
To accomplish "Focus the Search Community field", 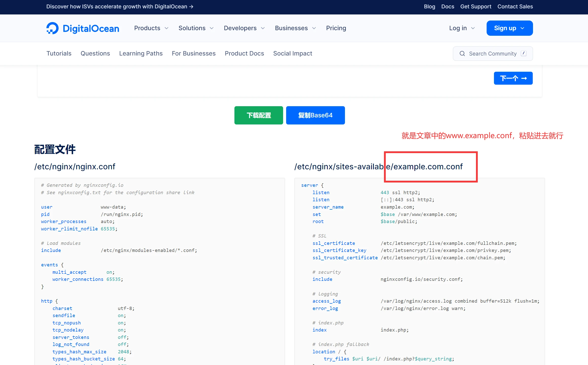I will (492, 53).
